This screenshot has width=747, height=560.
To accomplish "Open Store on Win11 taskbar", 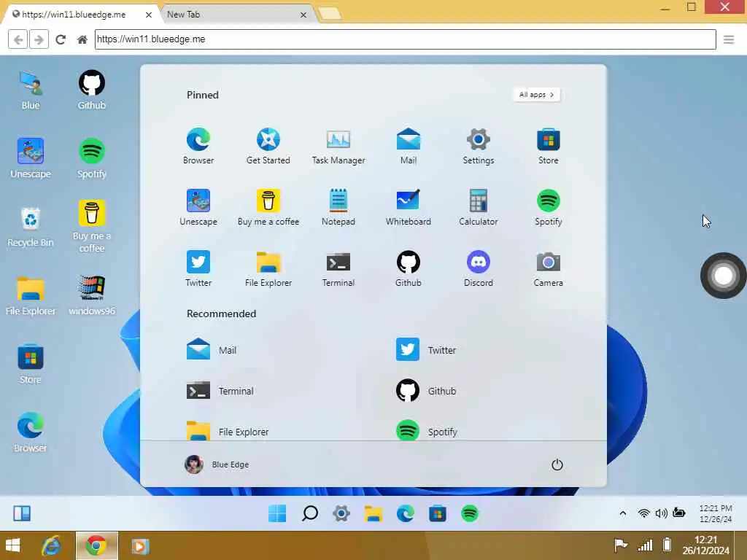I will (x=438, y=513).
